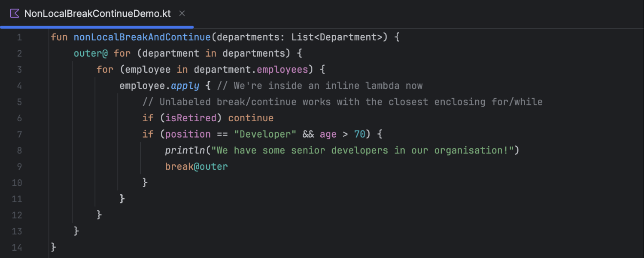Screen dimensions: 644x258
Task: Click the Kotlin file icon in the tab
Action: coord(14,13)
